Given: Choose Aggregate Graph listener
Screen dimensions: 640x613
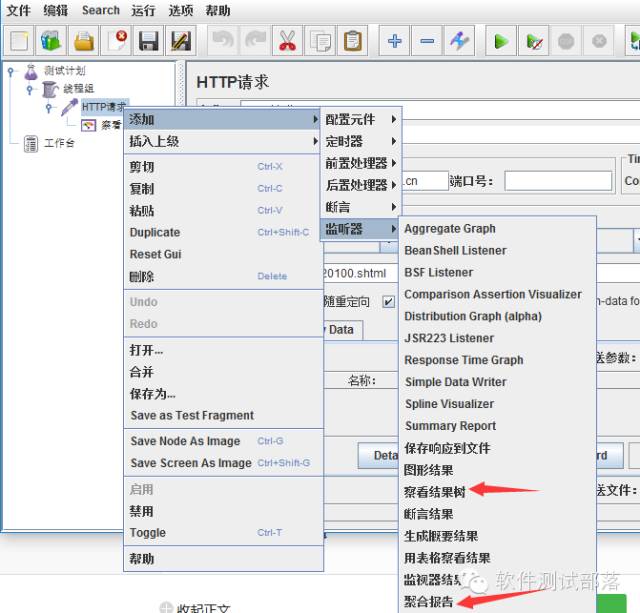Looking at the screenshot, I should point(449,228).
